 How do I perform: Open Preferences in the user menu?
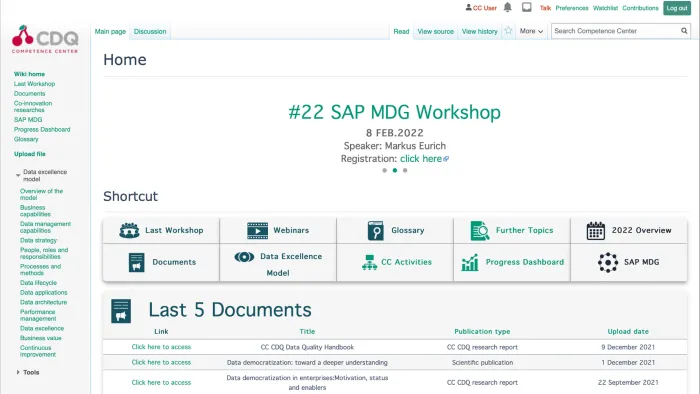click(x=572, y=8)
